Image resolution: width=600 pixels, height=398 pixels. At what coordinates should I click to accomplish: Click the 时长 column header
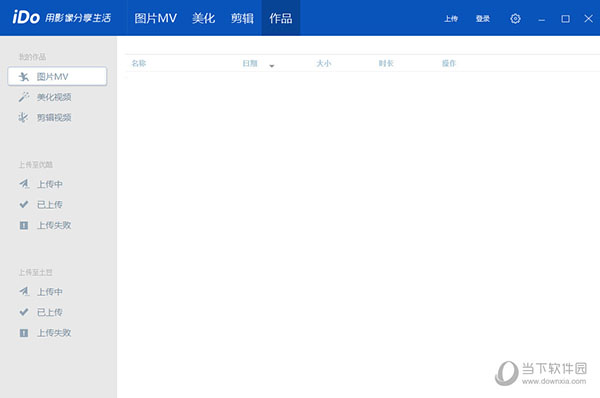pos(386,63)
